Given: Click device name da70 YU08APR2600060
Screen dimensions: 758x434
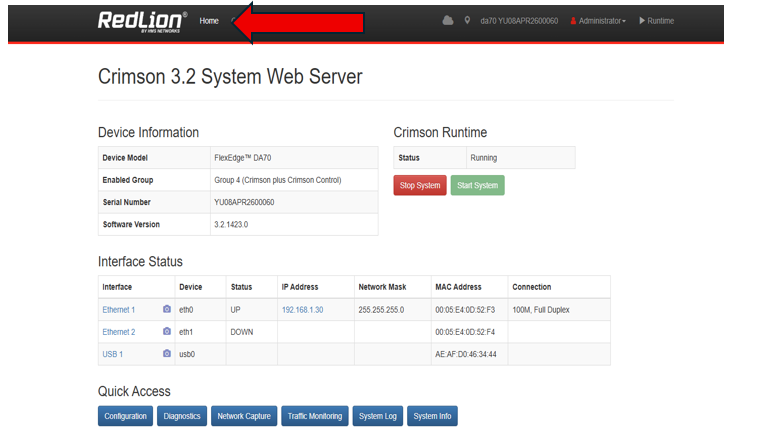Looking at the screenshot, I should 519,21.
